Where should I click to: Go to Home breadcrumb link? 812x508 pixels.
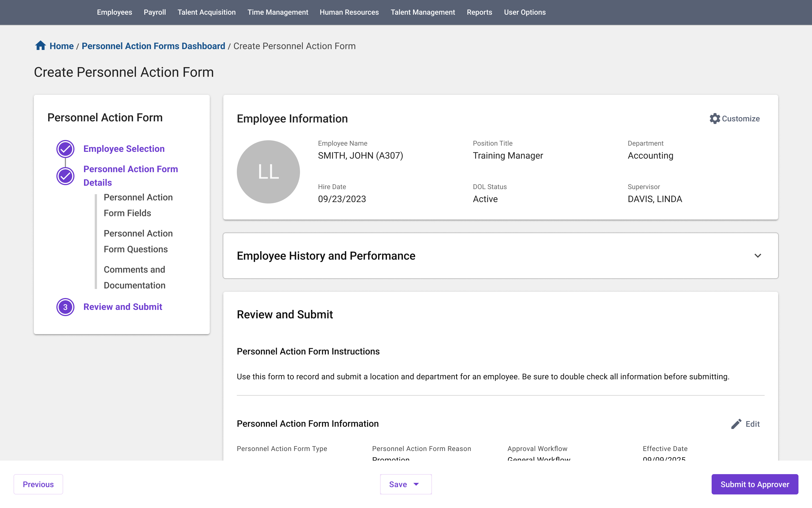point(61,46)
